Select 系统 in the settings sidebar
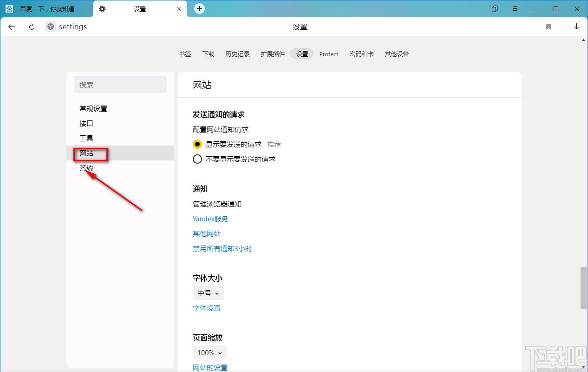This screenshot has width=588, height=372. [86, 168]
